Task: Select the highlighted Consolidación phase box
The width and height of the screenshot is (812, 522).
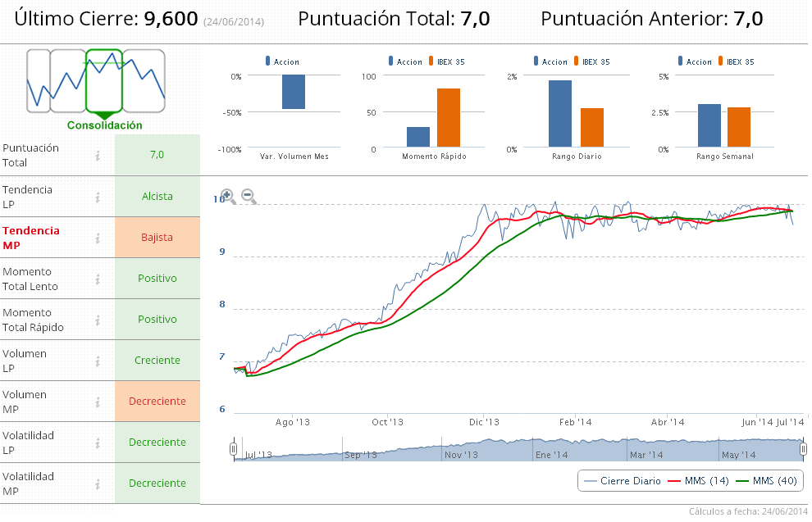Action: [104, 80]
